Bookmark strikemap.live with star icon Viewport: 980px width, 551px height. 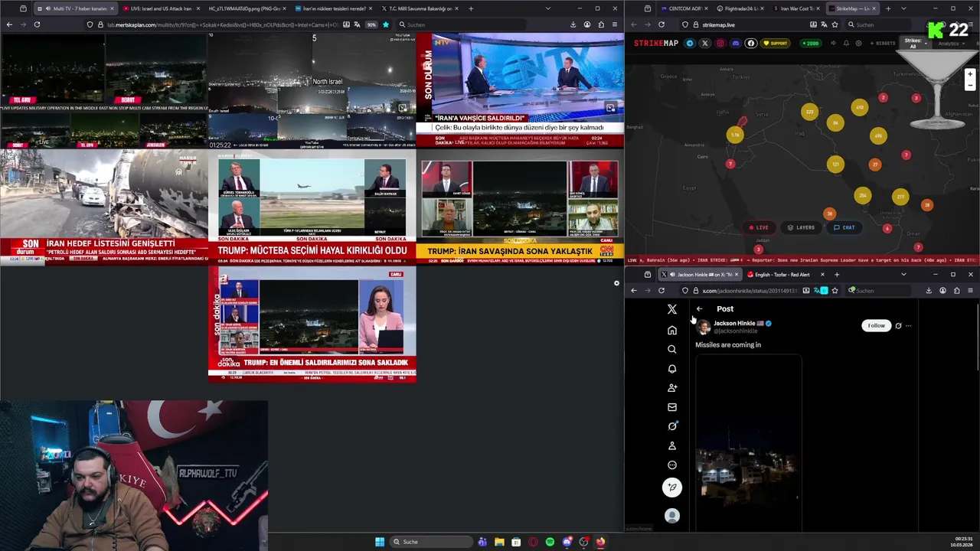click(835, 24)
